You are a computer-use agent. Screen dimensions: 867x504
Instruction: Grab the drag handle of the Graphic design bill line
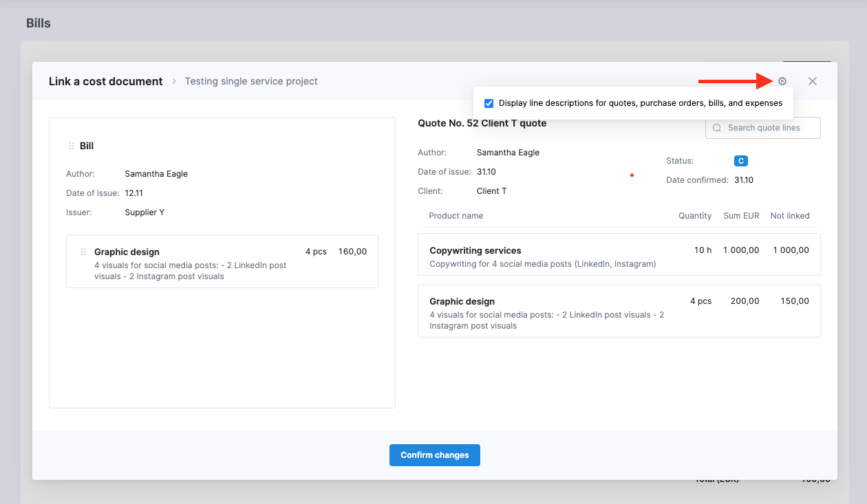(83, 252)
